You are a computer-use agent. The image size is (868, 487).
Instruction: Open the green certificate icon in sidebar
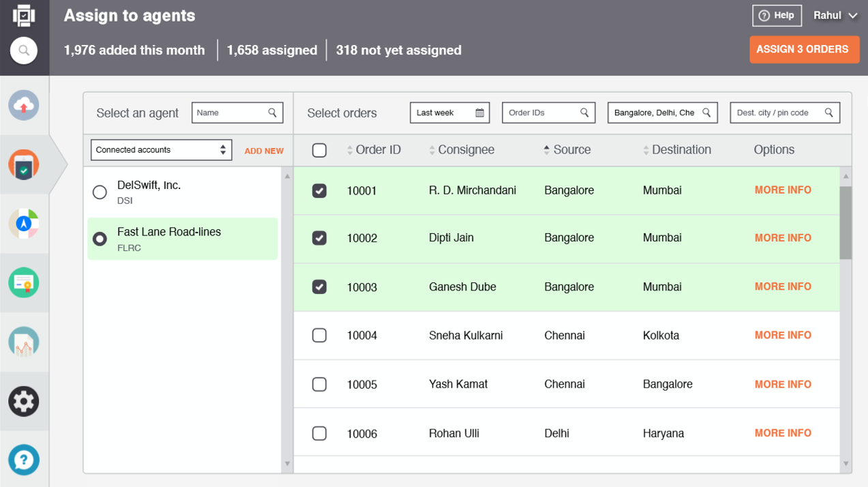pos(24,282)
